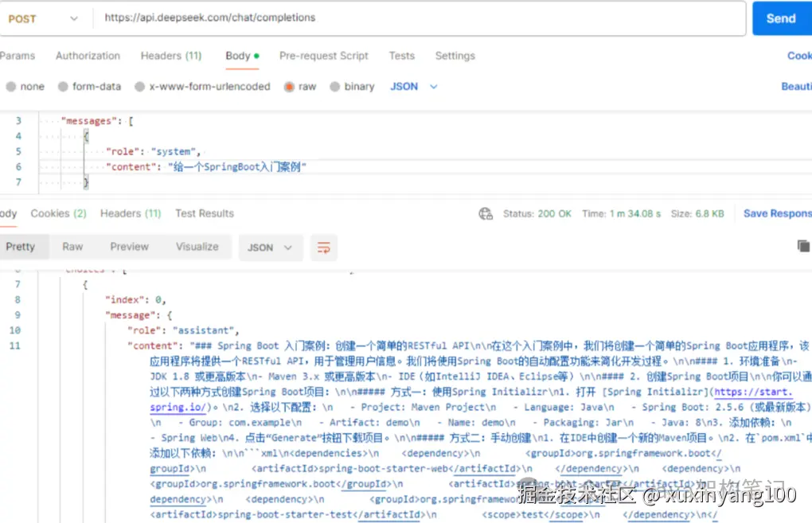The width and height of the screenshot is (812, 523).
Task: Open the POST method dropdown
Action: pos(43,18)
